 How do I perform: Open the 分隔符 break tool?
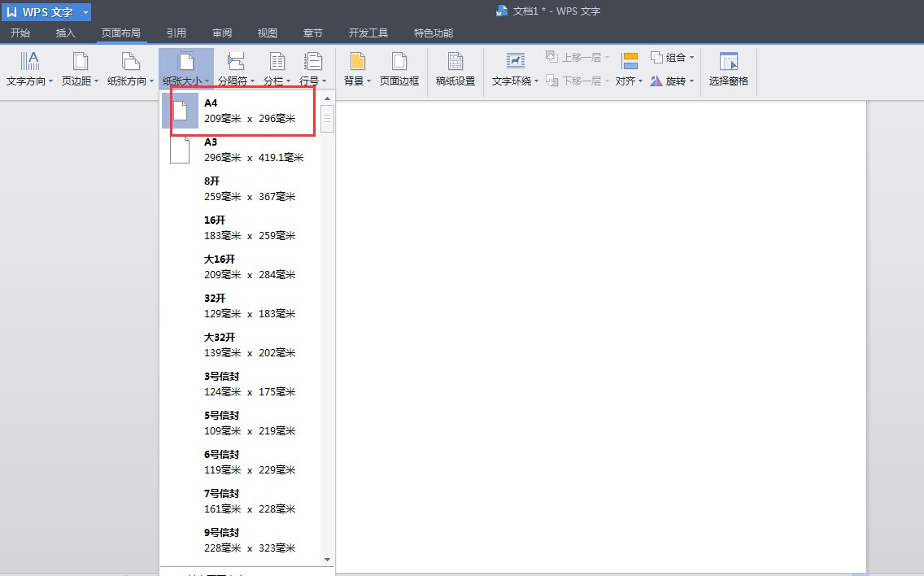click(x=236, y=70)
